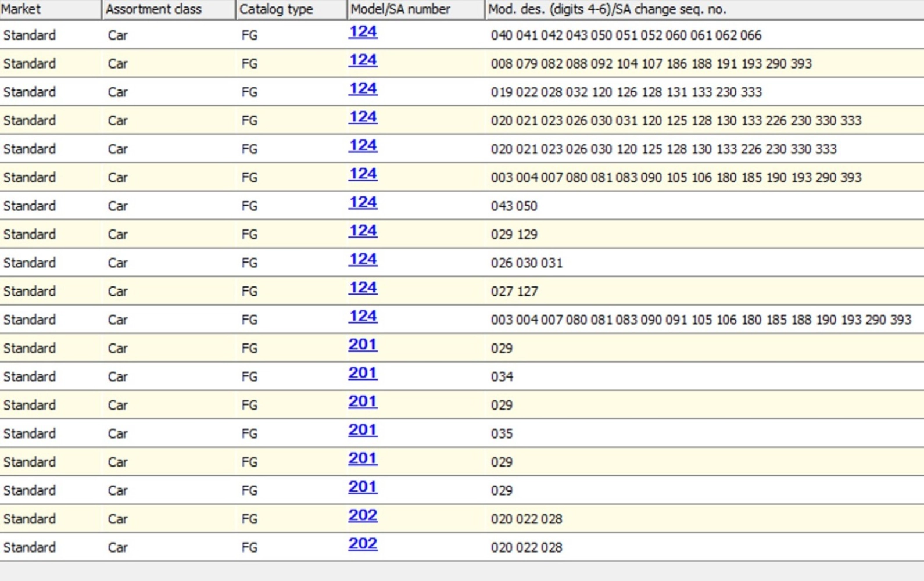Screen dimensions: 924x581
Task: Open model 201 link for 034 row
Action: click(363, 374)
